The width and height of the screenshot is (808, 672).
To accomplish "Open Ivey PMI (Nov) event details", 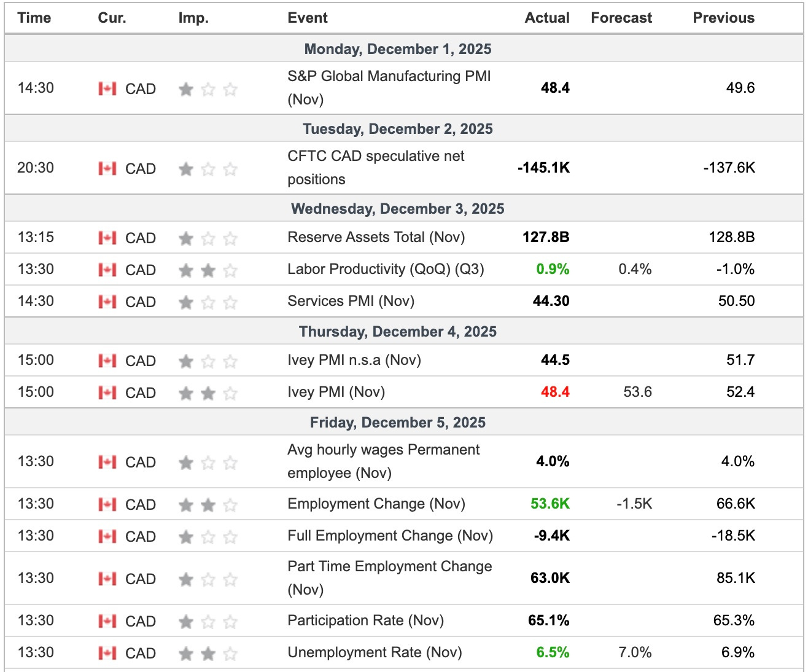I will pyautogui.click(x=336, y=392).
